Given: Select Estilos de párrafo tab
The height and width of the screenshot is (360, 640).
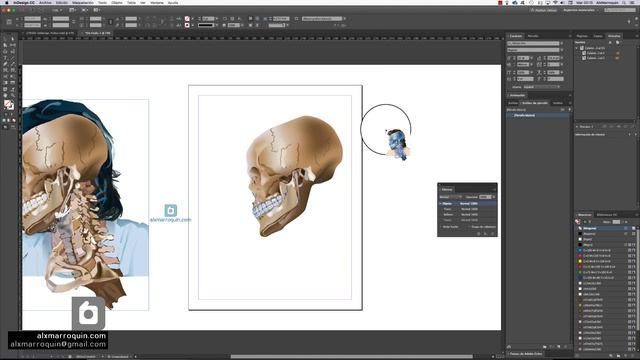Looking at the screenshot, I should pos(535,103).
